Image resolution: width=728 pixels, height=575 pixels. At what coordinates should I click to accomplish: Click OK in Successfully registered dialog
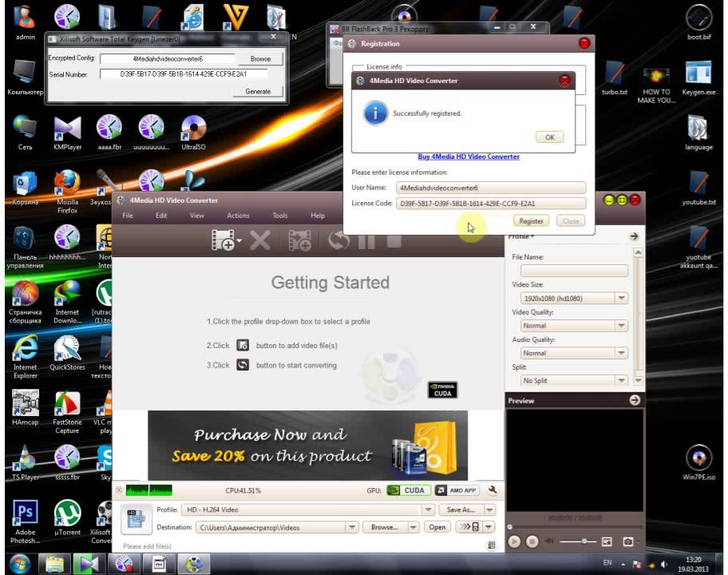tap(550, 137)
